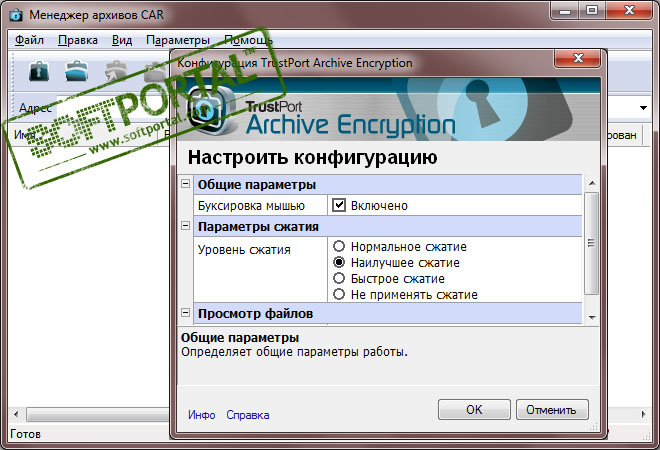660x450 pixels.
Task: Click the Готов status bar text
Action: point(25,434)
